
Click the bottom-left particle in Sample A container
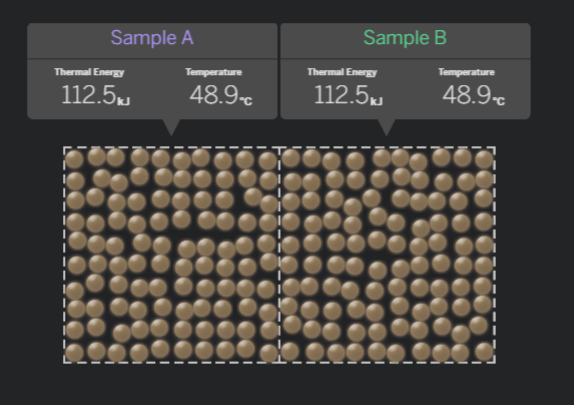click(74, 353)
